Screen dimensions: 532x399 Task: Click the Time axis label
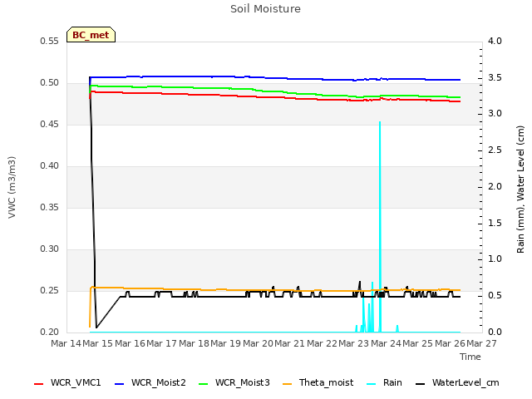[470, 357]
